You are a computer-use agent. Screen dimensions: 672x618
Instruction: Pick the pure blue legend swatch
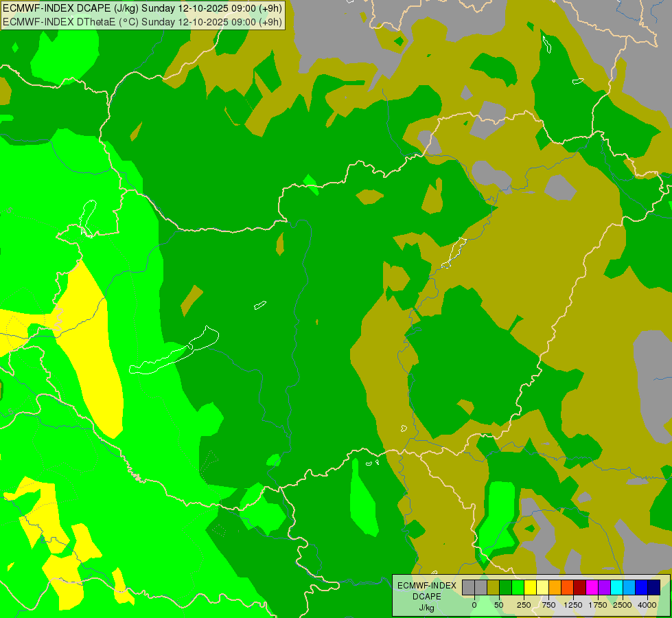641,587
